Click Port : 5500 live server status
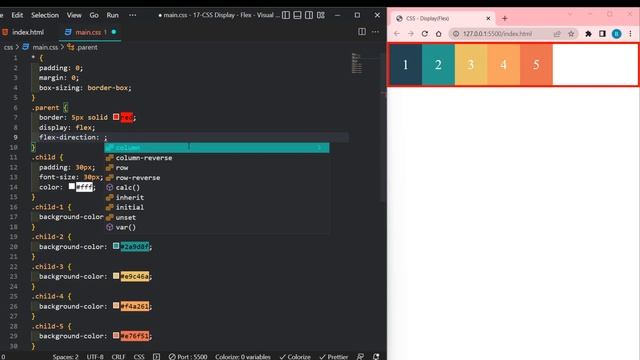The image size is (640, 360). click(188, 357)
